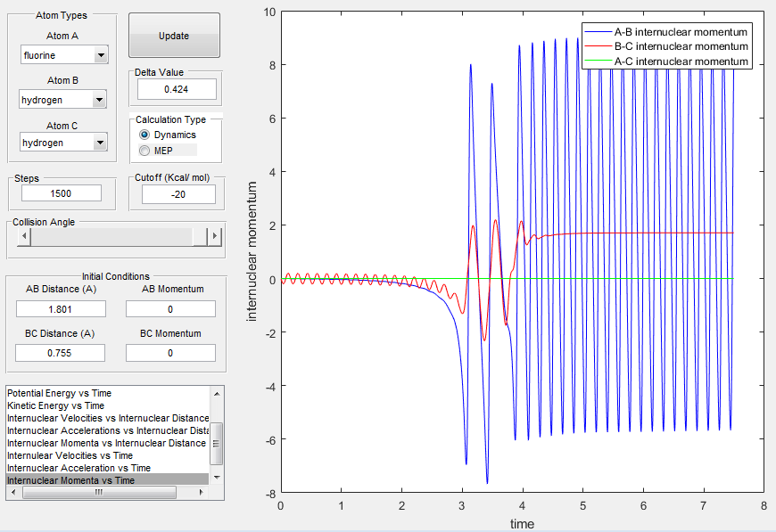Select Internuclear Momenta vs Internuclear Distance
The height and width of the screenshot is (532, 776).
106,443
